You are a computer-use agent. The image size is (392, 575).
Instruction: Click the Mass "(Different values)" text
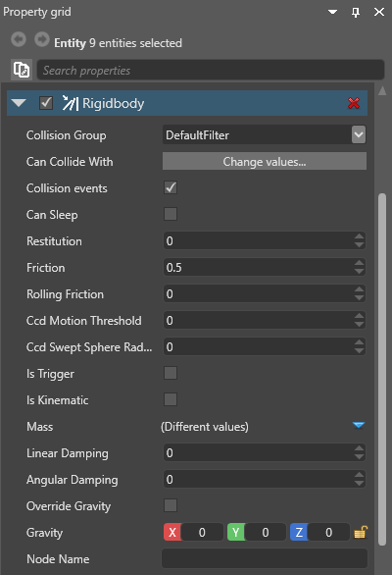pos(205,427)
